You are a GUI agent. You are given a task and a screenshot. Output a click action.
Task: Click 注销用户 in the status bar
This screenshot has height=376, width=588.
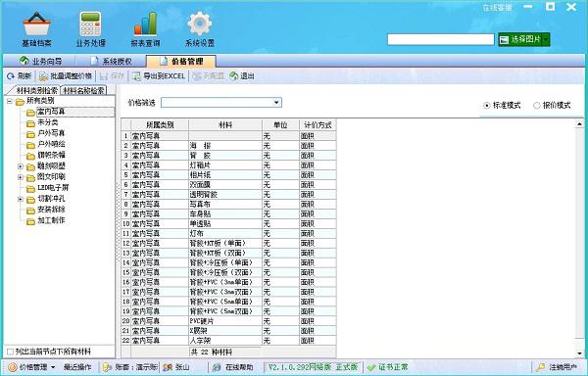[558, 367]
